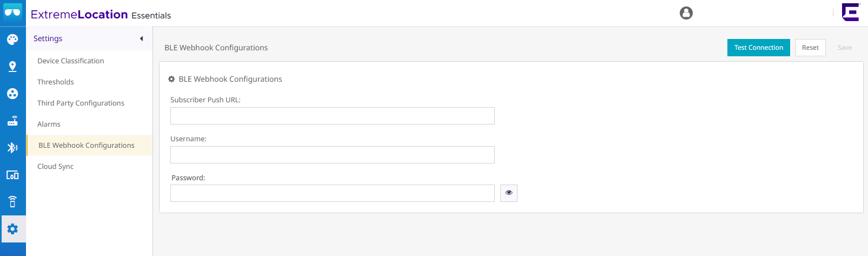Viewport: 868px width, 256px height.
Task: Open Device Classification settings
Action: click(71, 61)
